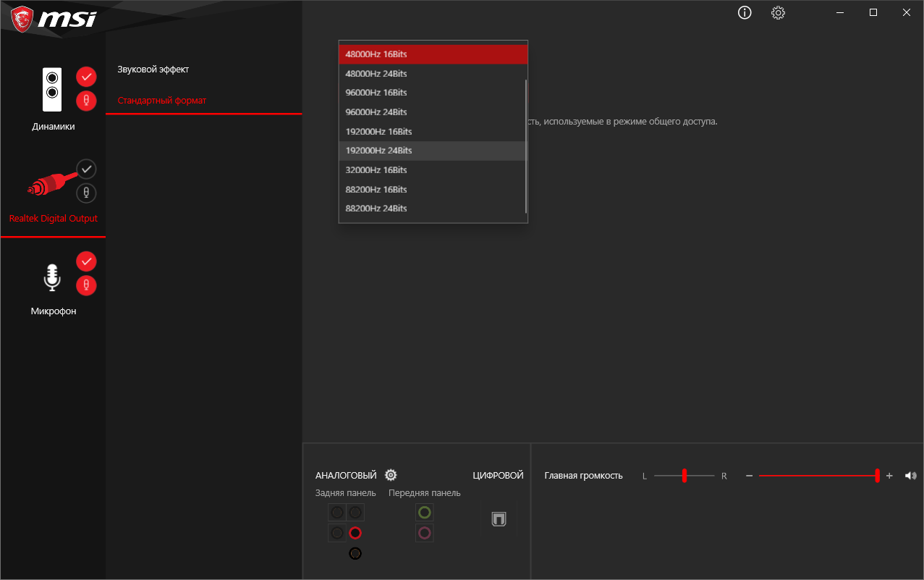
Task: Open the settings gear in title bar
Action: (x=778, y=12)
